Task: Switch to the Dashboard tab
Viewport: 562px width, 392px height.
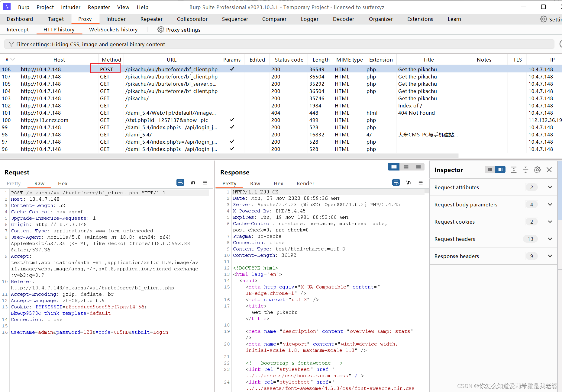Action: [x=20, y=19]
